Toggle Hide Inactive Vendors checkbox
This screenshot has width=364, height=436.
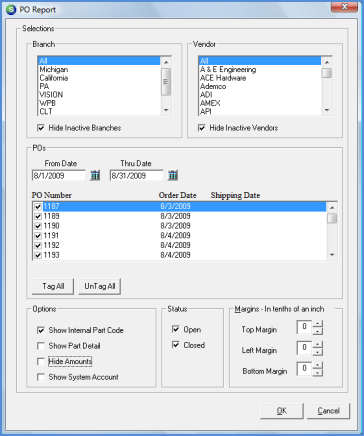point(202,128)
